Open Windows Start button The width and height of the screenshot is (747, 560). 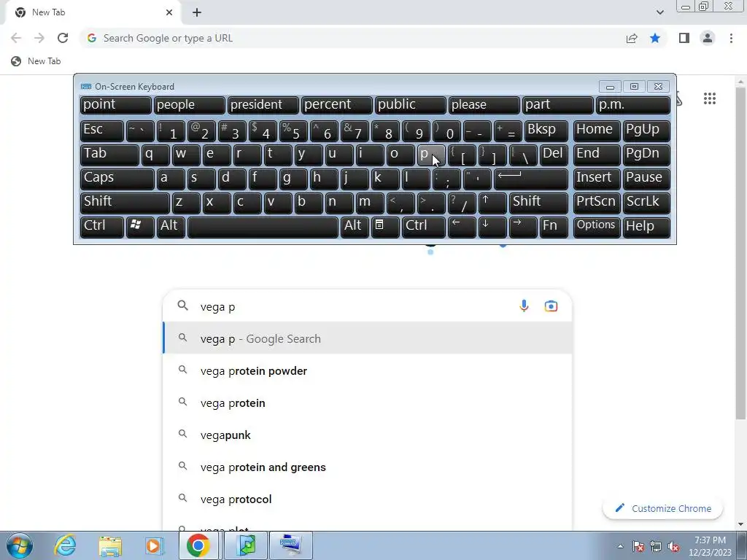20,545
